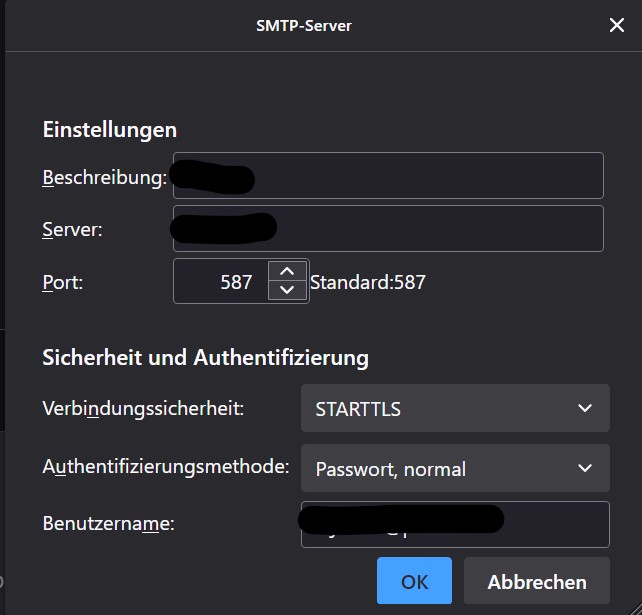
Task: Close the SMTP-Server dialog with the X
Action: pyautogui.click(x=616, y=25)
